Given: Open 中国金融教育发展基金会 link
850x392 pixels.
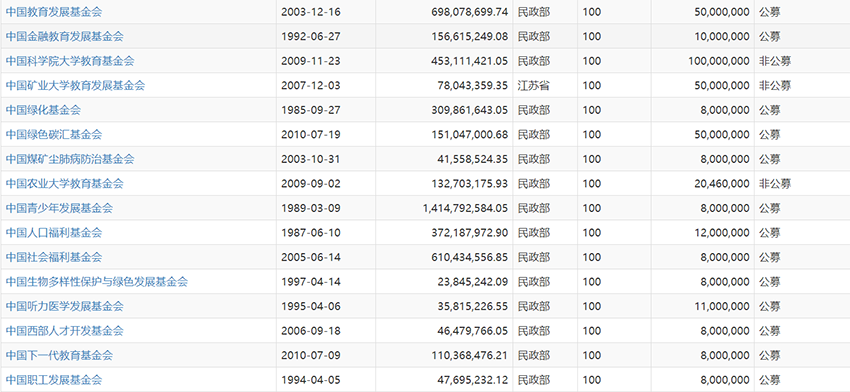Looking at the screenshot, I should tap(65, 36).
